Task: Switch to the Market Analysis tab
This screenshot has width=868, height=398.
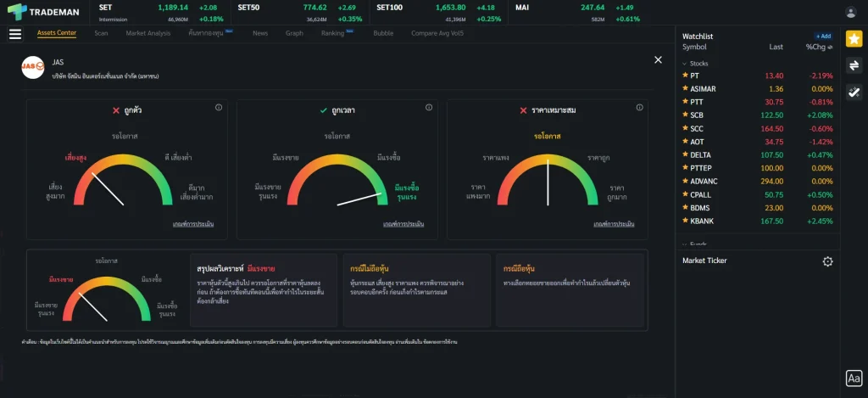Action: (147, 33)
